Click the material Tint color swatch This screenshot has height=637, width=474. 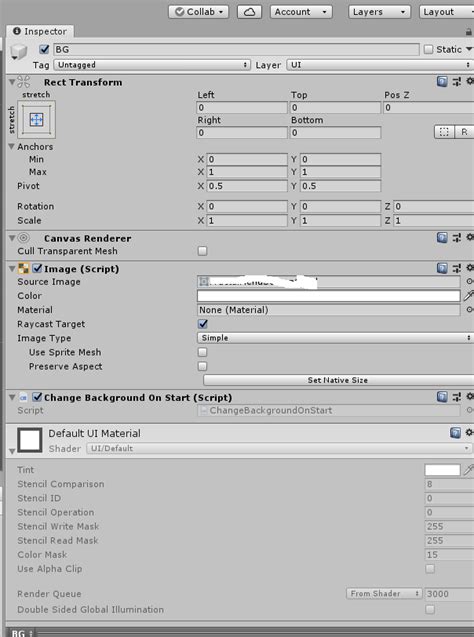442,470
